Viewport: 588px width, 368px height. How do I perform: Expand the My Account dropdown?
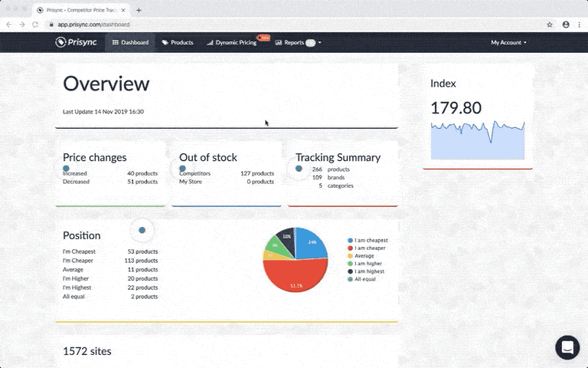(508, 42)
